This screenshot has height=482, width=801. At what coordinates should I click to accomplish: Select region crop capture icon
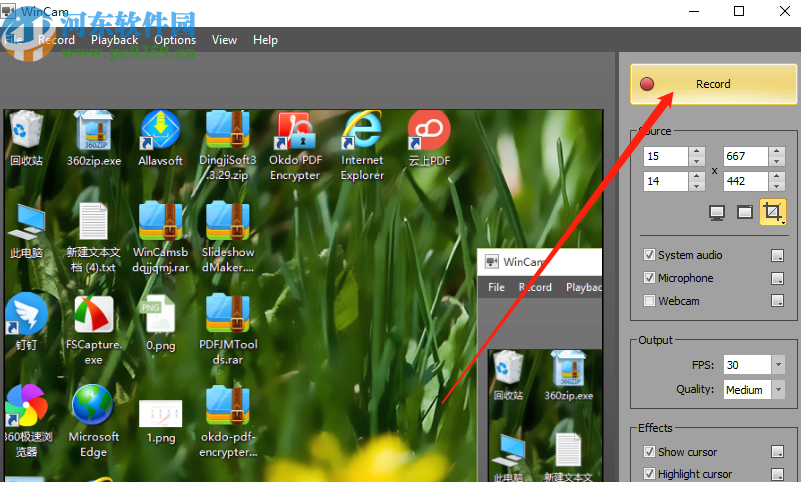pyautogui.click(x=772, y=212)
